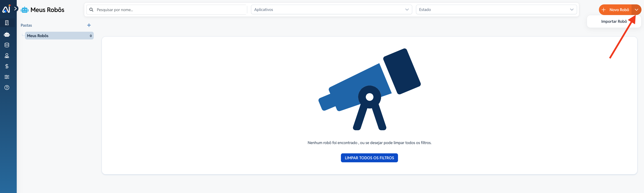This screenshot has width=644, height=193.
Task: Open the user profile icon in the sidebar
Action: [7, 56]
